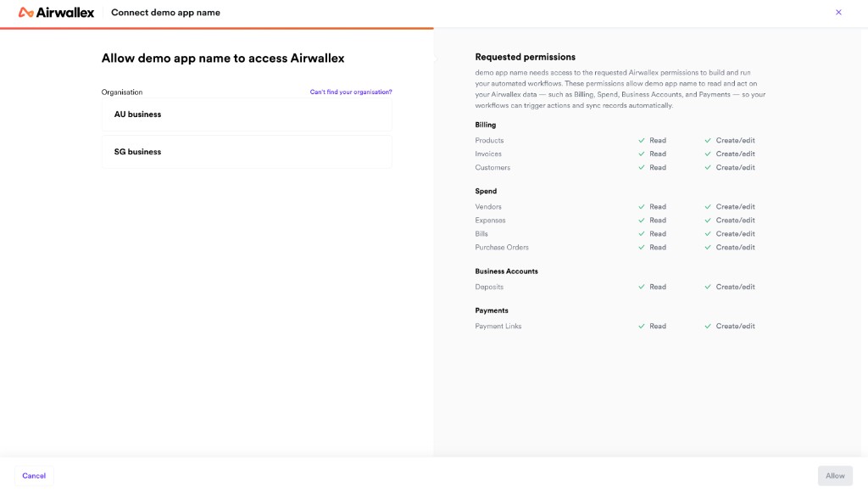Click the Create/edit checkmark for Vendors

point(708,207)
